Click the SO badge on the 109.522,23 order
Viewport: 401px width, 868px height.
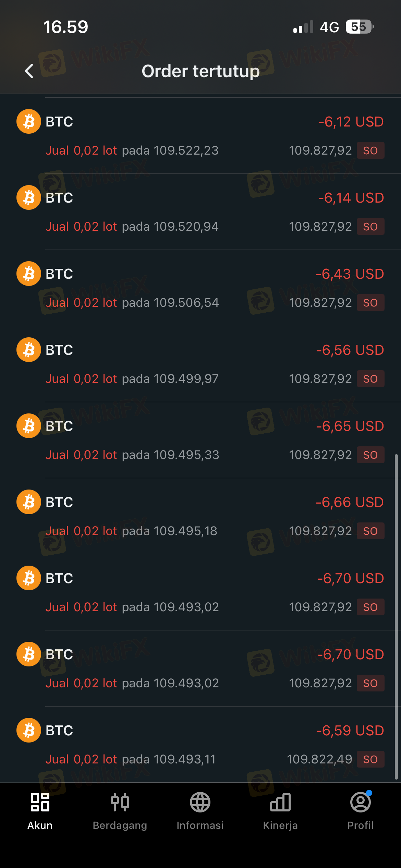[x=370, y=150]
